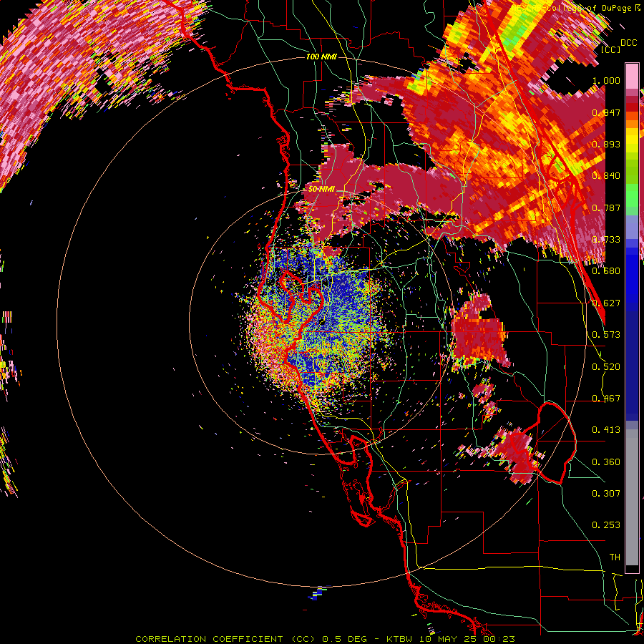Click the 0.413 scale value

click(x=606, y=430)
